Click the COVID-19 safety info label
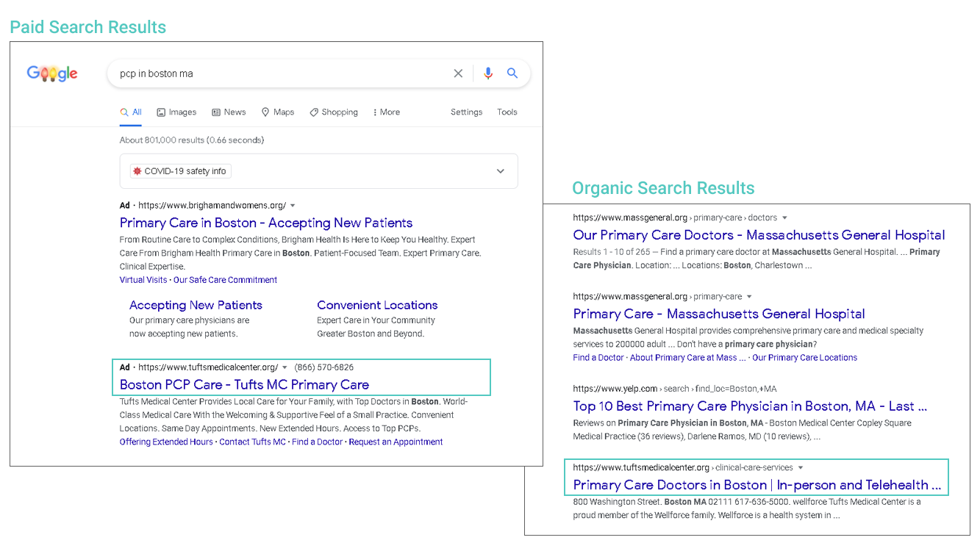 click(x=180, y=171)
